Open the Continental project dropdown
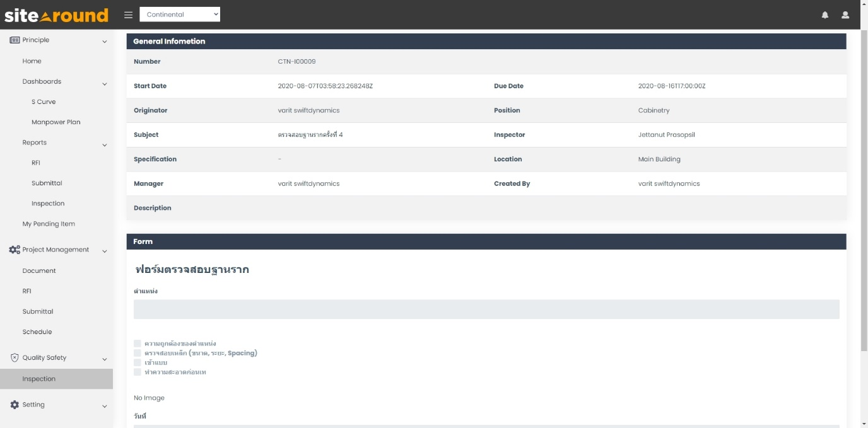This screenshot has width=868, height=428. tap(180, 13)
